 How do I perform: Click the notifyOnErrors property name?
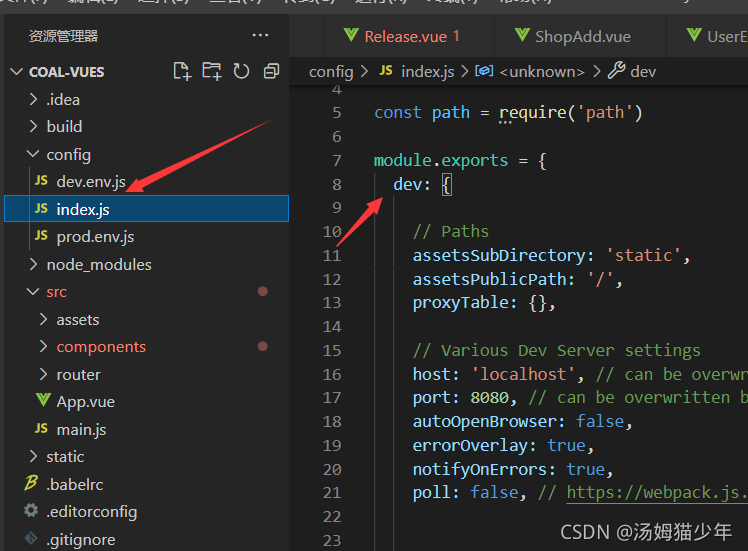point(480,469)
